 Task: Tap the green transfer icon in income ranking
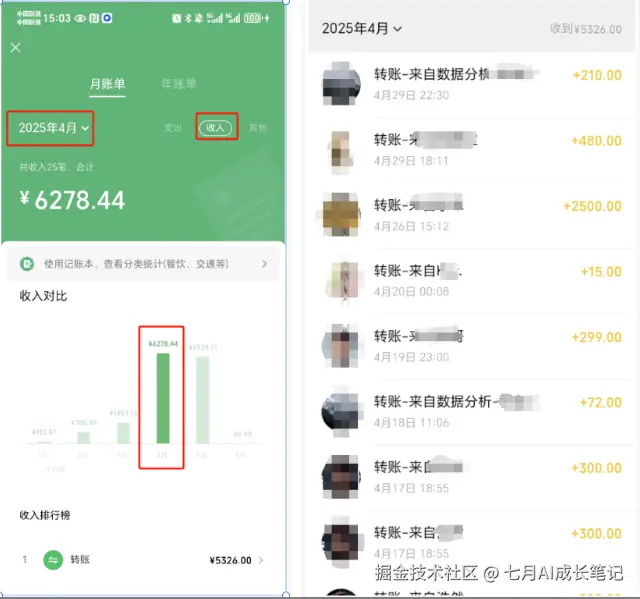[x=53, y=560]
